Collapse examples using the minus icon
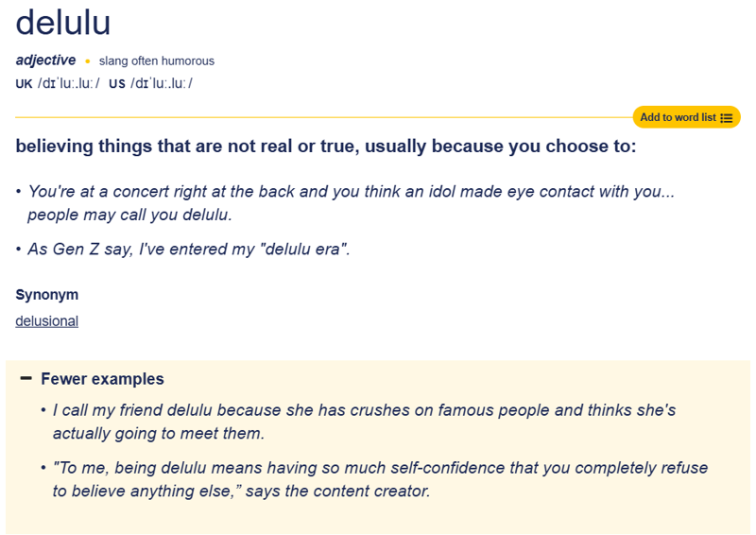 (26, 378)
